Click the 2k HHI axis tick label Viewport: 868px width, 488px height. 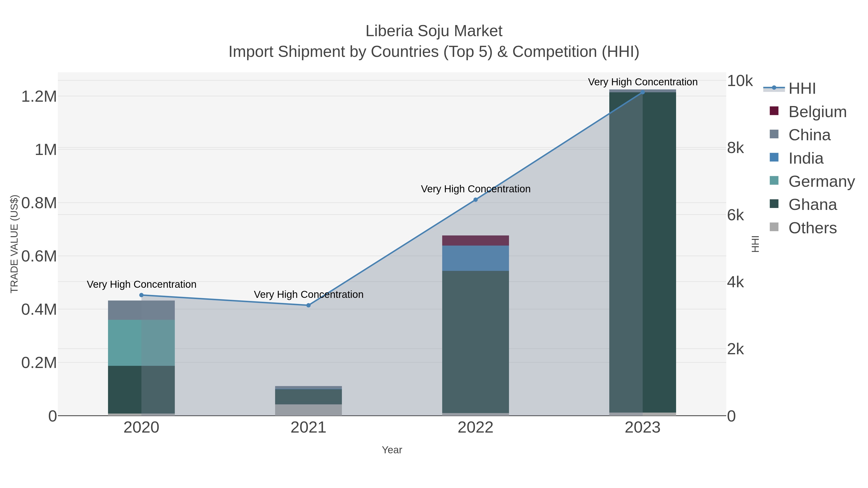735,349
